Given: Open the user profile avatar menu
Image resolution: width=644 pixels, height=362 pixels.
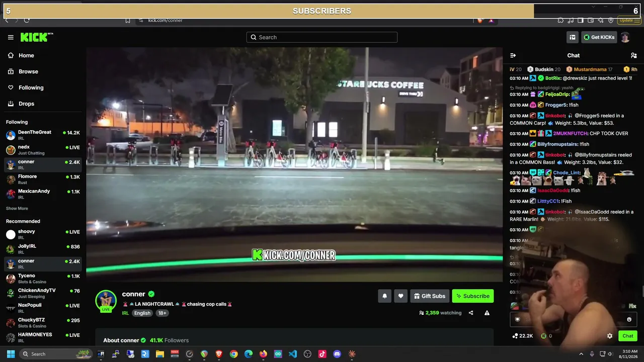Looking at the screenshot, I should pos(625,37).
